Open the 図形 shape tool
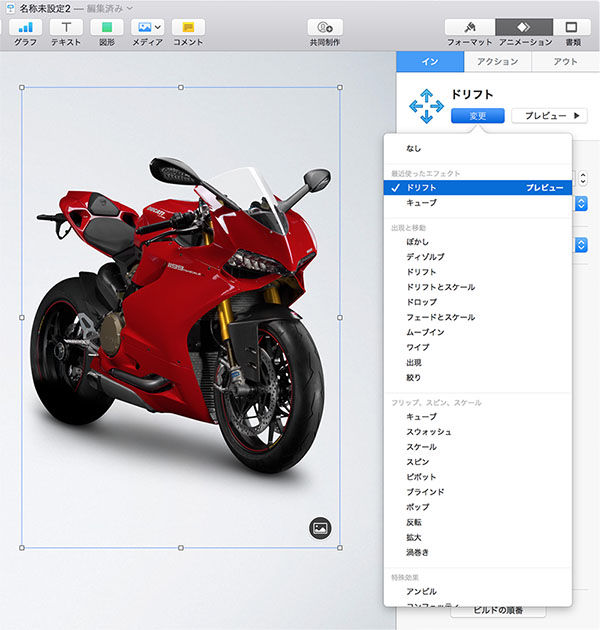 (x=107, y=27)
